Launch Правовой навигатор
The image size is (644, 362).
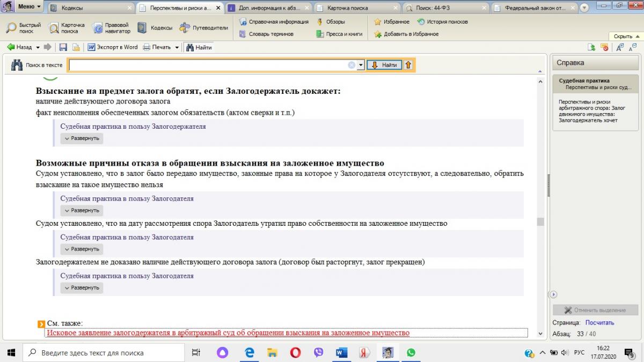pyautogui.click(x=111, y=28)
